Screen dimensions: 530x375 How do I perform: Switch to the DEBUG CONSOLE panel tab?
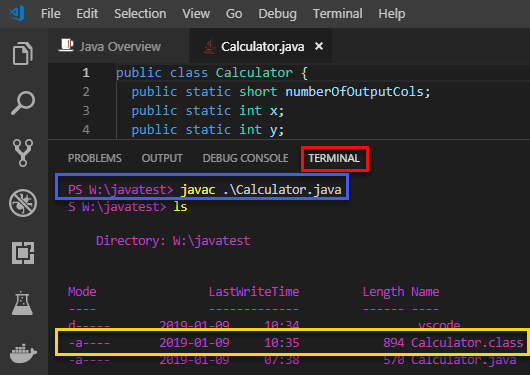[x=245, y=158]
